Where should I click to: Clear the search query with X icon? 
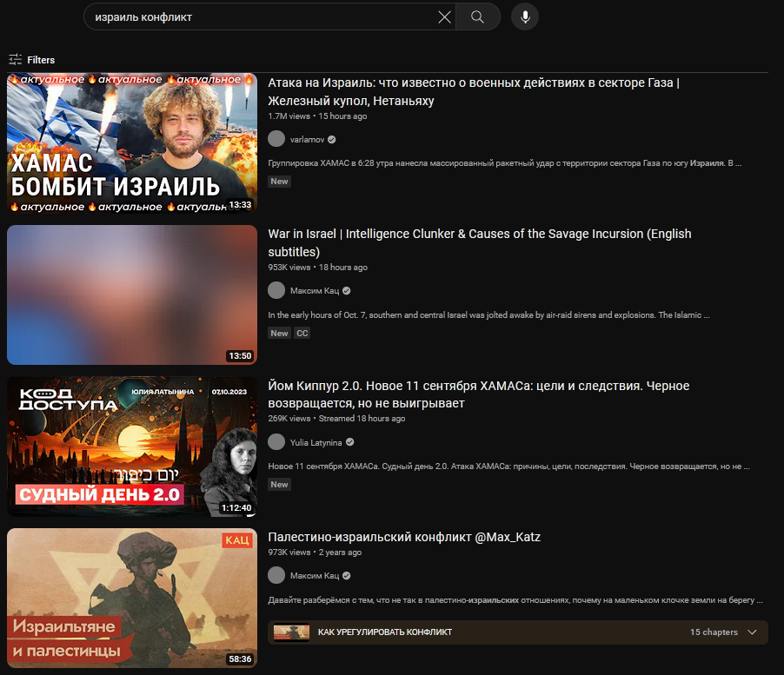click(444, 17)
